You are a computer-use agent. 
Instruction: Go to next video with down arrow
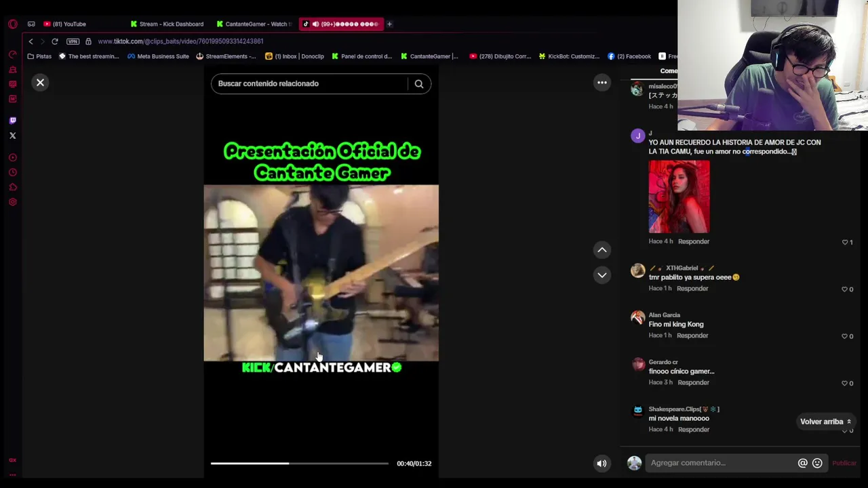[x=601, y=274]
